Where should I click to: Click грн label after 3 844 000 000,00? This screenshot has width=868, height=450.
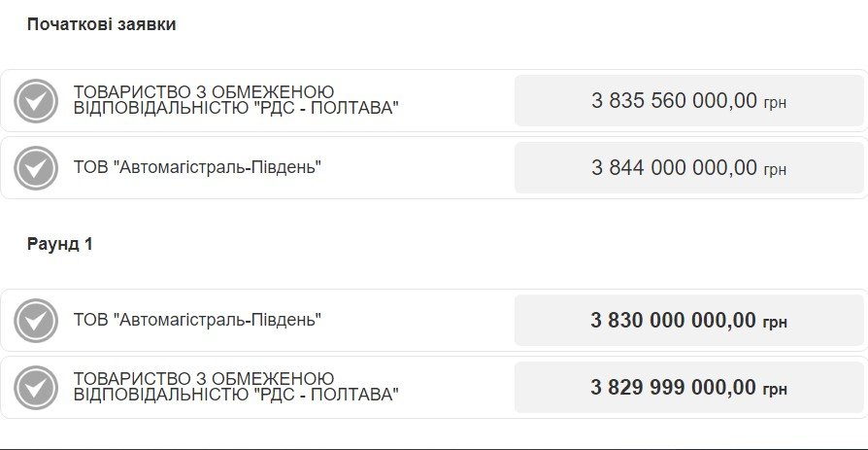[x=775, y=170]
